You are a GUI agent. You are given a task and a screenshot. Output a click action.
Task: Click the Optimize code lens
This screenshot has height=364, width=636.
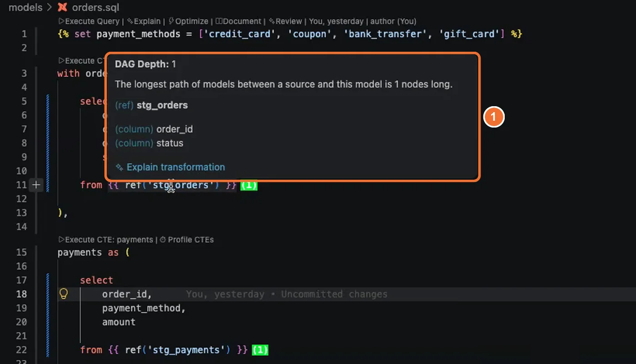[x=188, y=21]
